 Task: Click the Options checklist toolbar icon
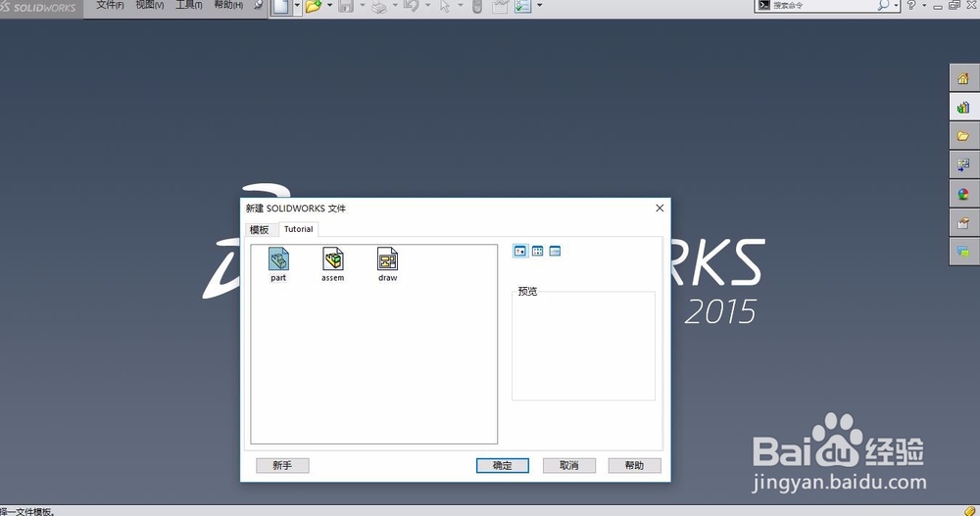pos(523,6)
